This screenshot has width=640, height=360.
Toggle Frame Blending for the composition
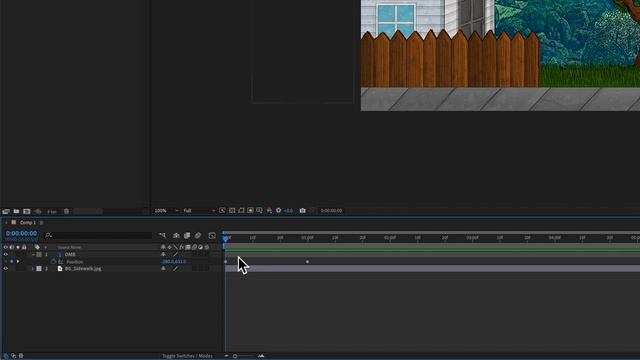pyautogui.click(x=187, y=236)
